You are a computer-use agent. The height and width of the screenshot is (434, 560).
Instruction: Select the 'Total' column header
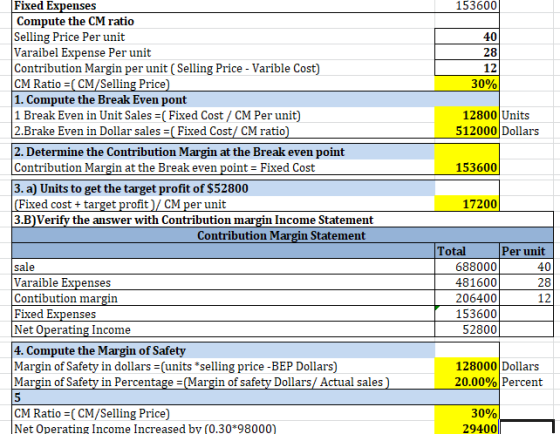[467, 251]
